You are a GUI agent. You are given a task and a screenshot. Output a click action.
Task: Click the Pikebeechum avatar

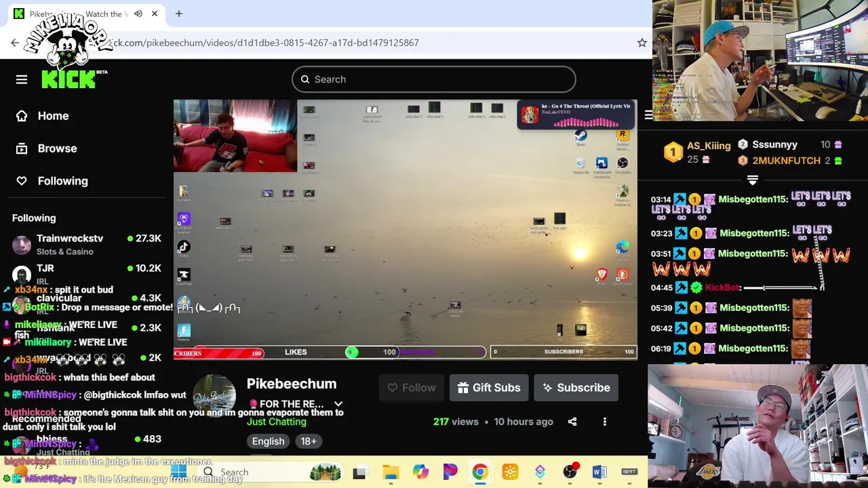click(x=214, y=397)
